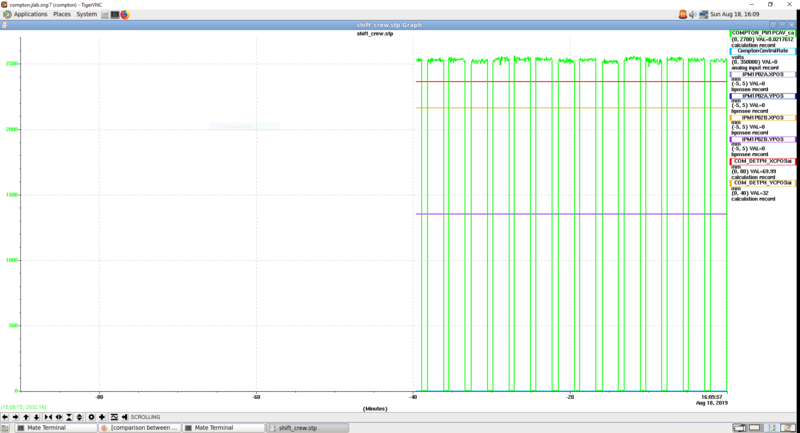Click the TigerVNC application icon in title bar

[x=4, y=5]
